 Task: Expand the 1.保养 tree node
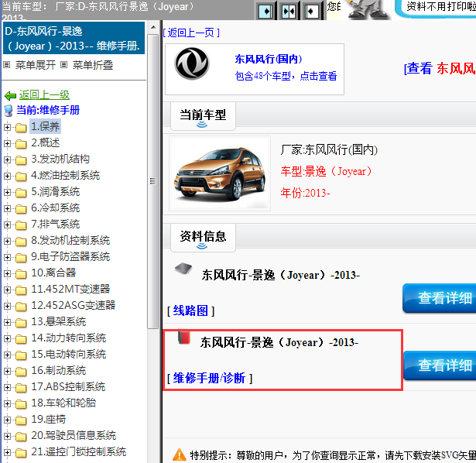click(7, 128)
